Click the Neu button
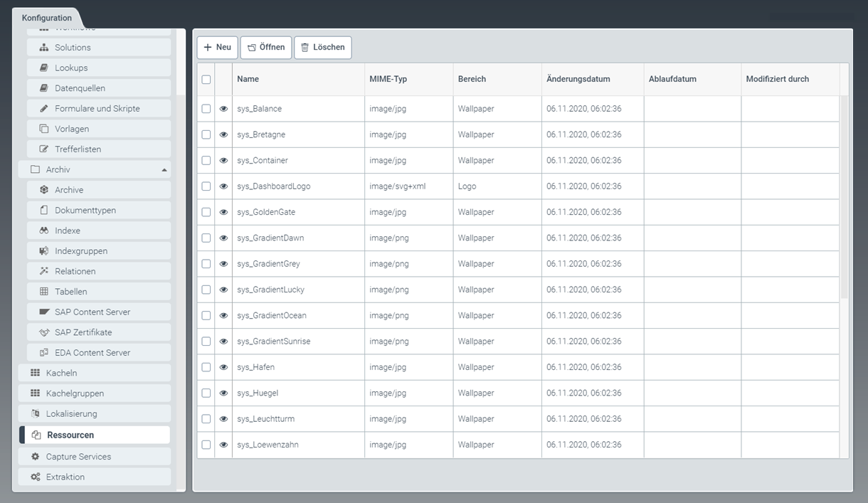 (x=217, y=48)
